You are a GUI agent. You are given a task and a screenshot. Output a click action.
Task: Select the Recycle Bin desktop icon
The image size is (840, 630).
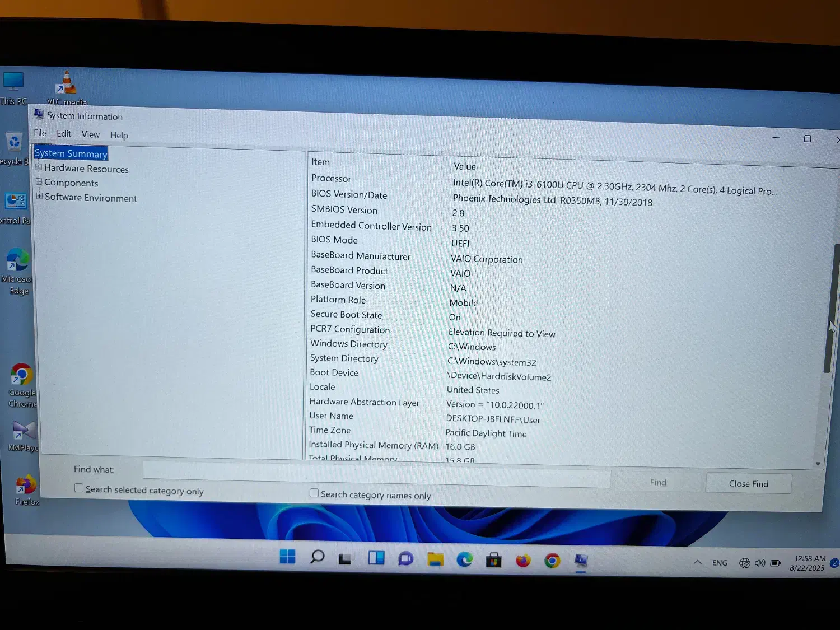coord(14,149)
